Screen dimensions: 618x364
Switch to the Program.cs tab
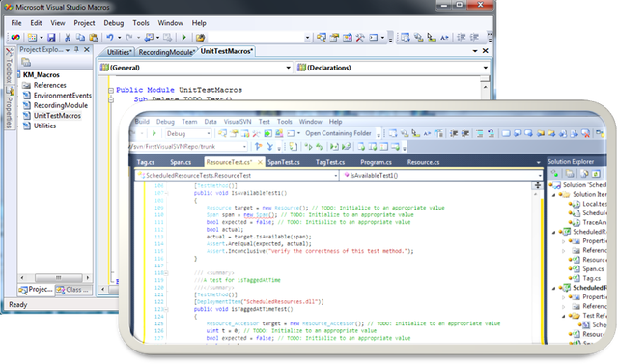[x=376, y=162]
